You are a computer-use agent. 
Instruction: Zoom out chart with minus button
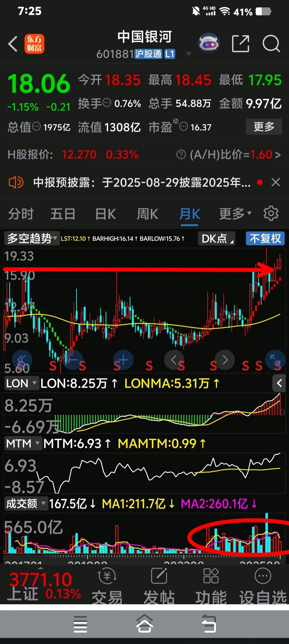(73, 360)
